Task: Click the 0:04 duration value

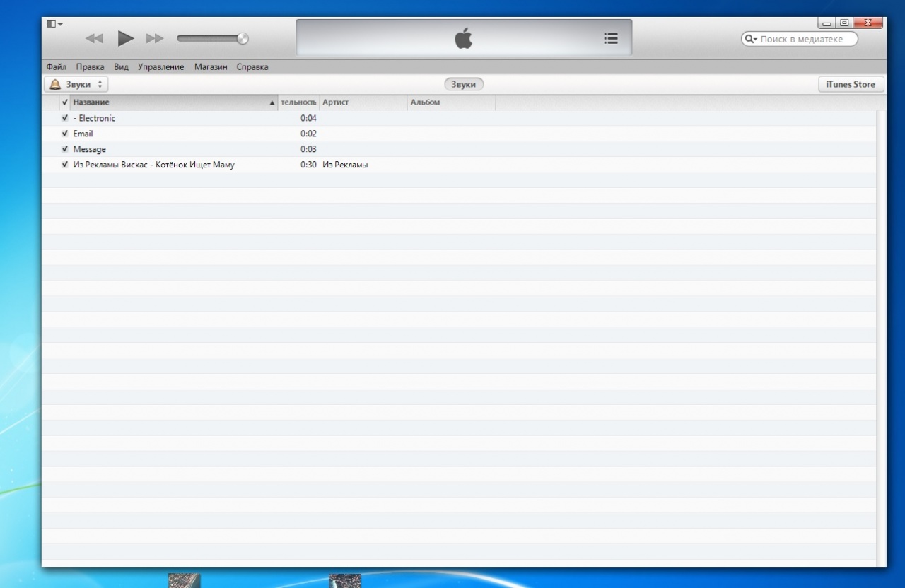Action: pyautogui.click(x=308, y=118)
